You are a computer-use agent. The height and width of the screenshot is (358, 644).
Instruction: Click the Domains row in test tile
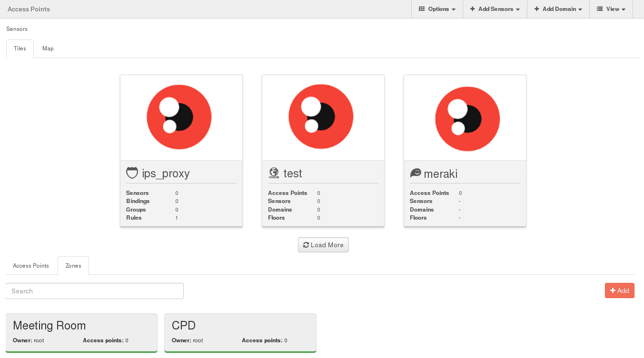click(323, 210)
